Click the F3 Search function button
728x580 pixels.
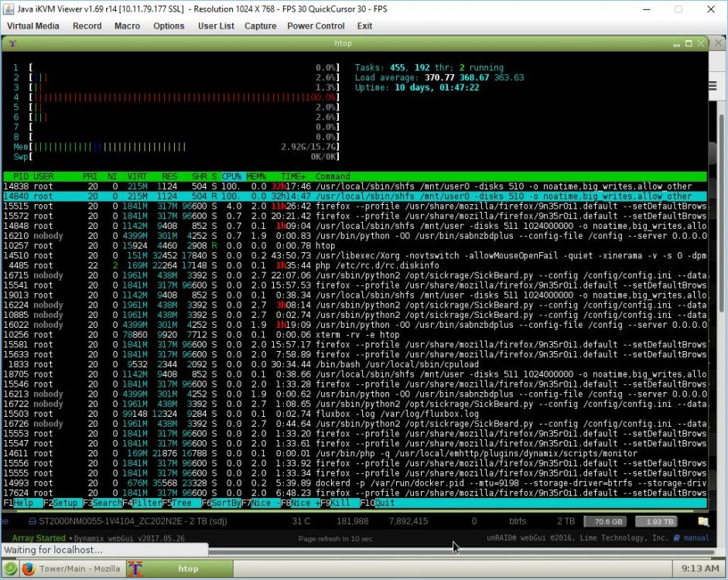[x=102, y=503]
